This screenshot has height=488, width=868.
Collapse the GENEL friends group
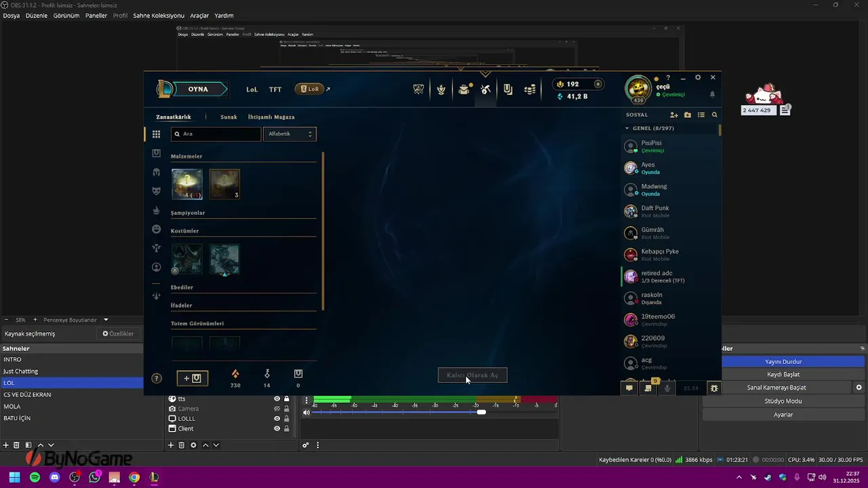tap(627, 128)
